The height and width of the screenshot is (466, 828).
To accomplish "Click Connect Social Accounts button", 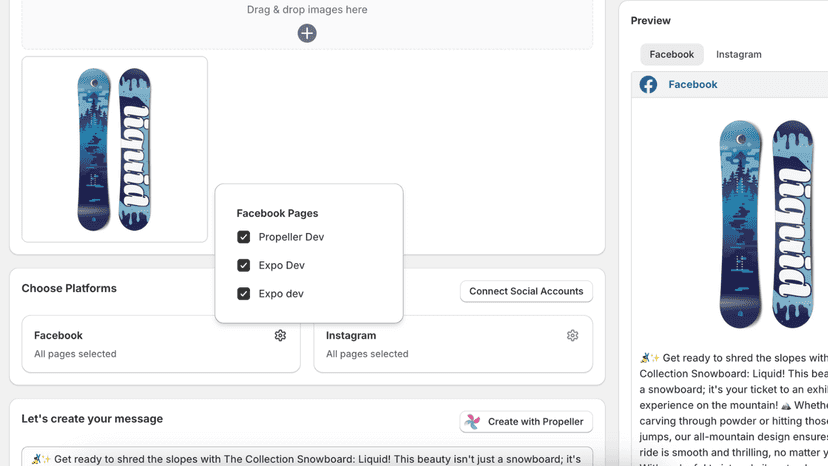I will point(526,291).
